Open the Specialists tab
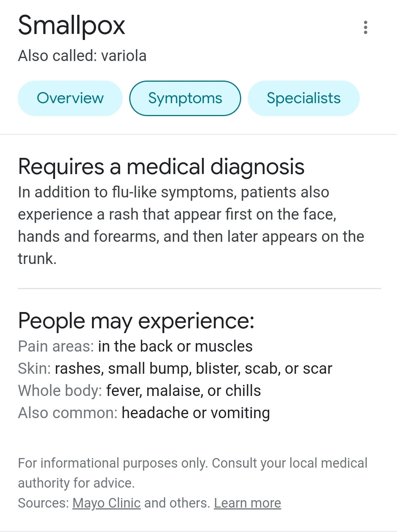 click(304, 98)
